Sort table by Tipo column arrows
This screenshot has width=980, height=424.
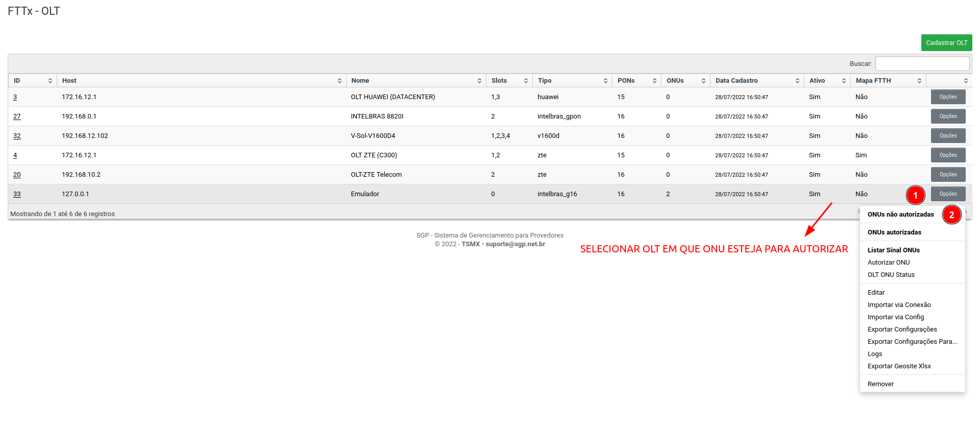coord(605,81)
